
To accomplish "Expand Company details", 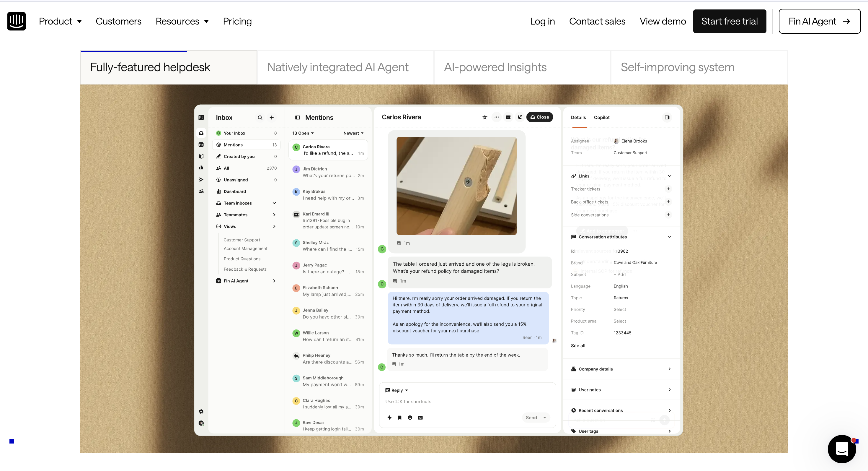I will click(621, 369).
